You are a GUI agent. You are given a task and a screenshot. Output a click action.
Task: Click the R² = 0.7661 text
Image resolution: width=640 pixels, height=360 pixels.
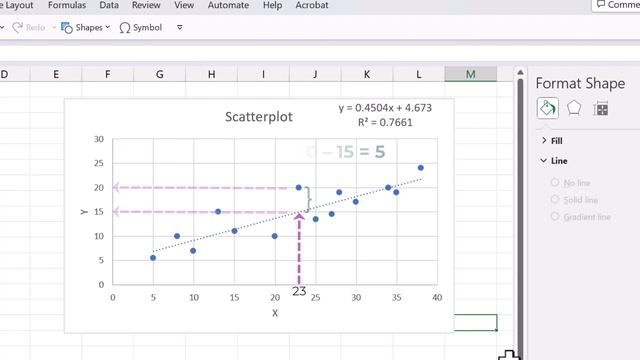tap(385, 122)
